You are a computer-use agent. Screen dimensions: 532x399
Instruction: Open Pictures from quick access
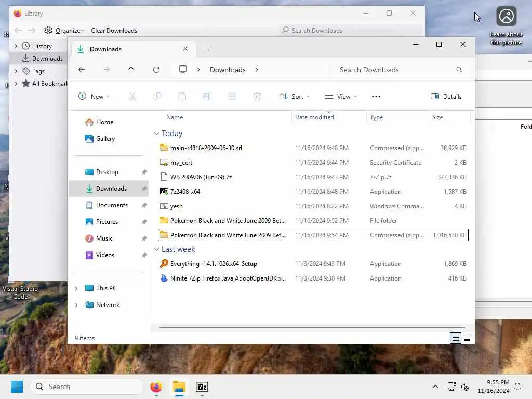click(x=109, y=222)
